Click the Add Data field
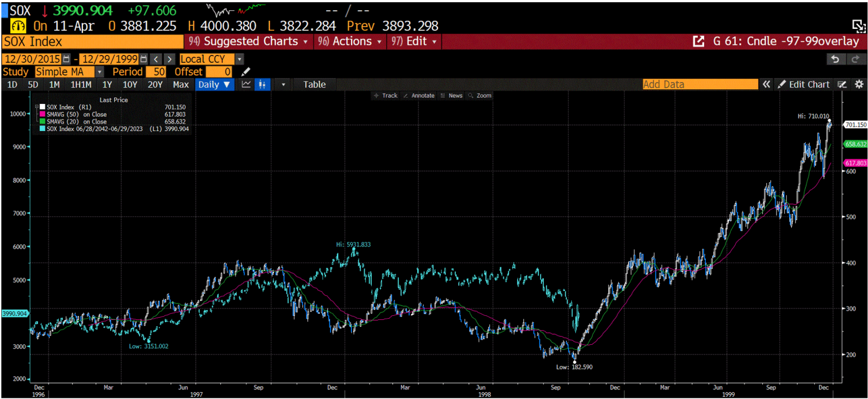Viewport: 868px width, 399px height. [700, 84]
